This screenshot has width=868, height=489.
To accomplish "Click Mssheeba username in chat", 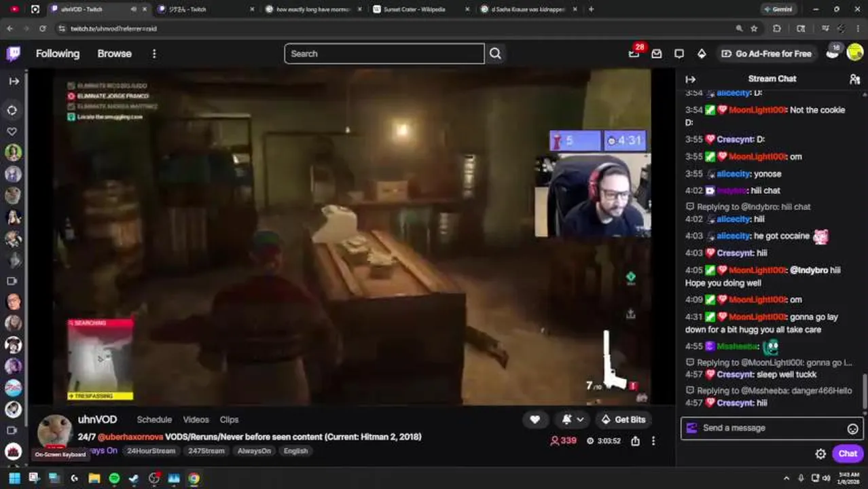I will 738,346.
